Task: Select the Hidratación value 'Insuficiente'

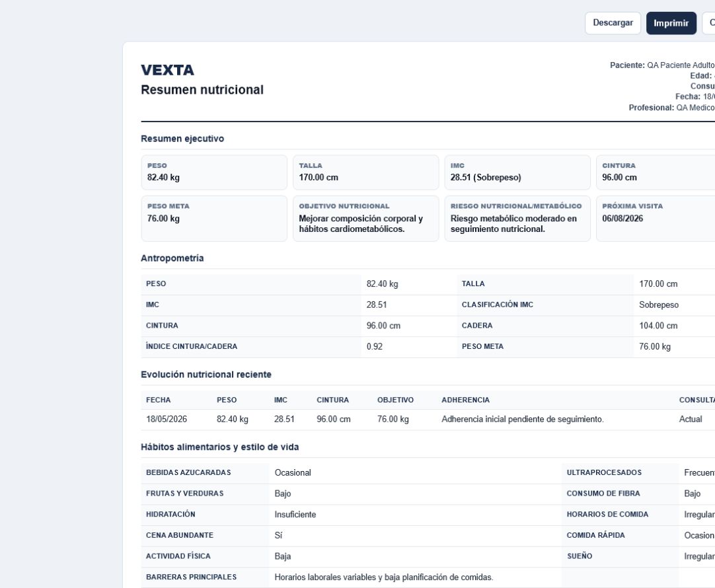Action: [x=295, y=515]
